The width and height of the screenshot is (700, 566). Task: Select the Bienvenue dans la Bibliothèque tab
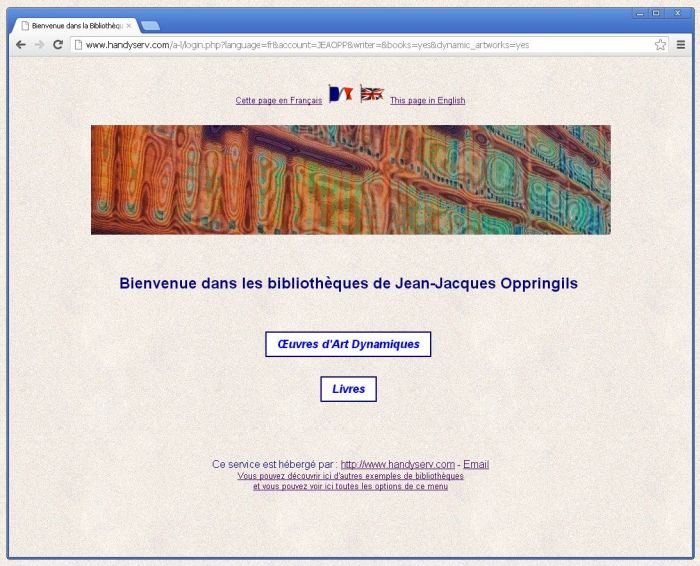pyautogui.click(x=75, y=26)
